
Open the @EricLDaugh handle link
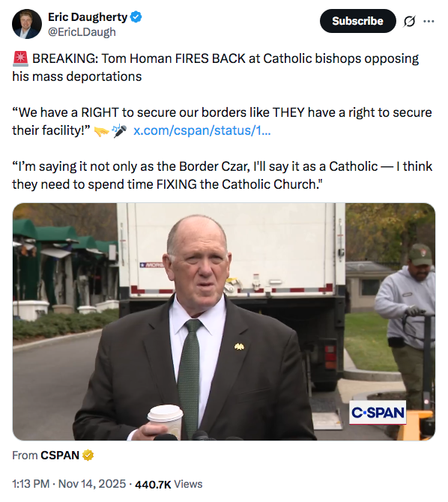click(x=82, y=32)
